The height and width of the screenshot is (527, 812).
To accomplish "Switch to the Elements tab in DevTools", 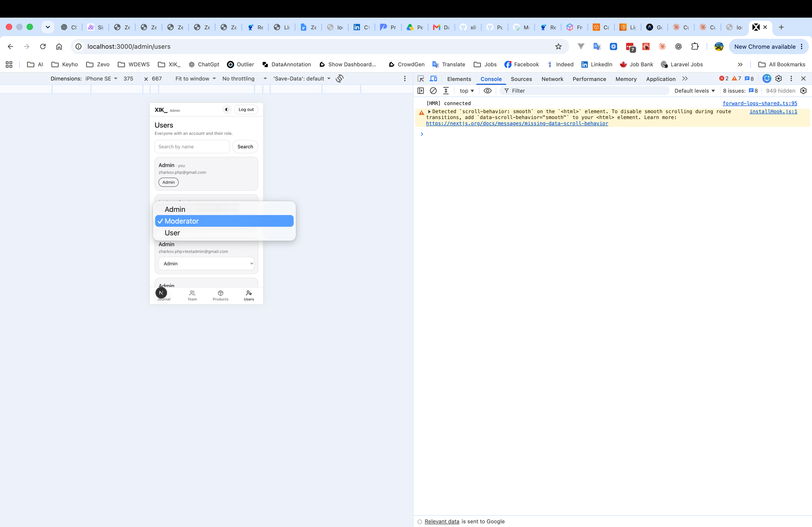I will [x=459, y=79].
